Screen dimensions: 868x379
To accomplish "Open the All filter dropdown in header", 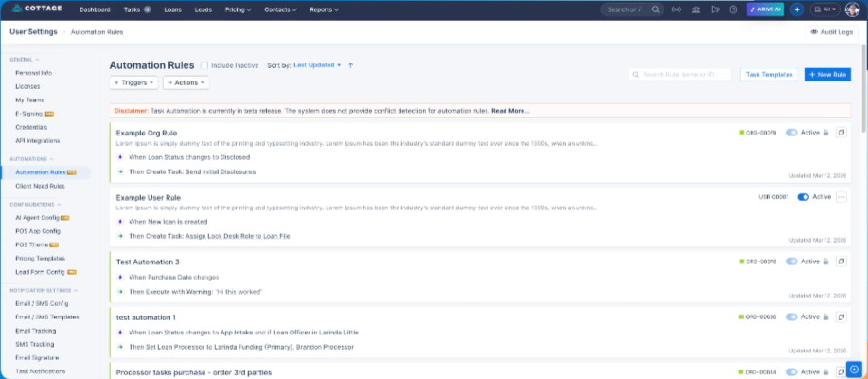I will [x=825, y=9].
